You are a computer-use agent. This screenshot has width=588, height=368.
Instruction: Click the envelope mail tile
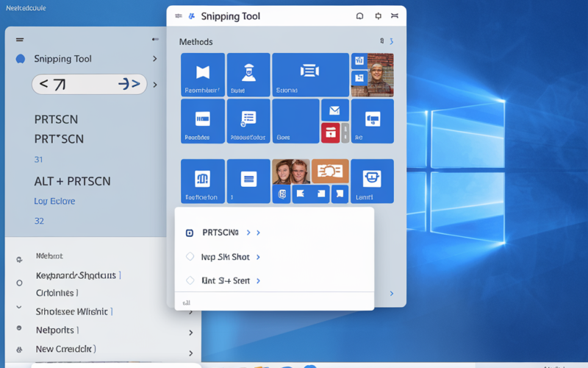pyautogui.click(x=335, y=110)
